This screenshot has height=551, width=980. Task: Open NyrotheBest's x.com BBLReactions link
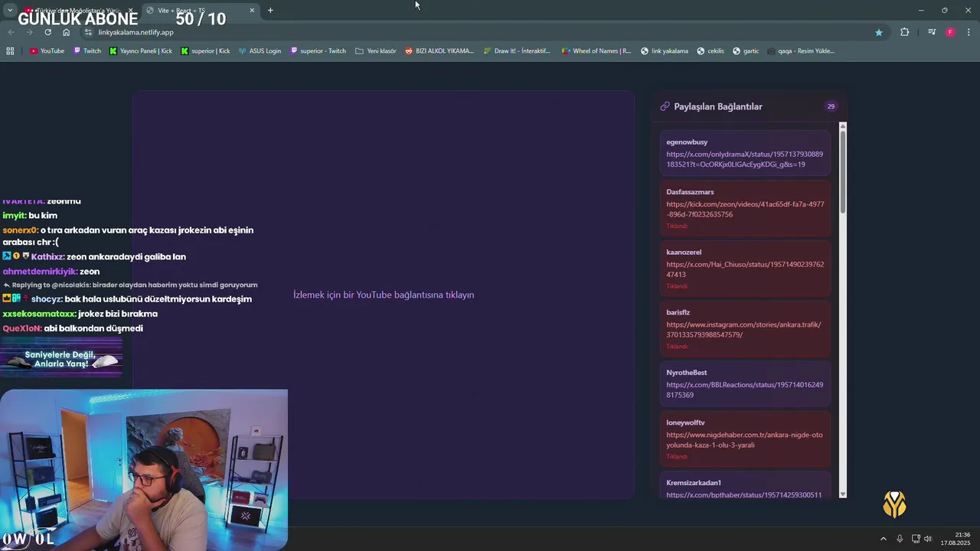click(744, 390)
